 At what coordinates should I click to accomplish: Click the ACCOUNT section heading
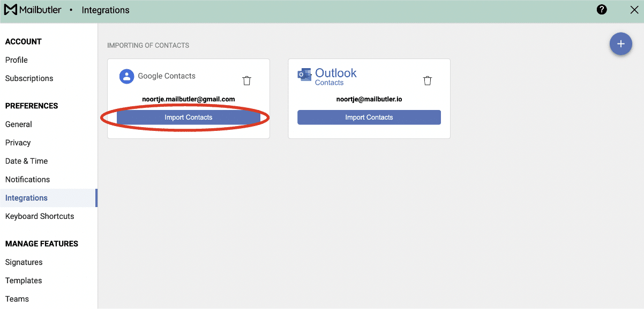click(24, 42)
